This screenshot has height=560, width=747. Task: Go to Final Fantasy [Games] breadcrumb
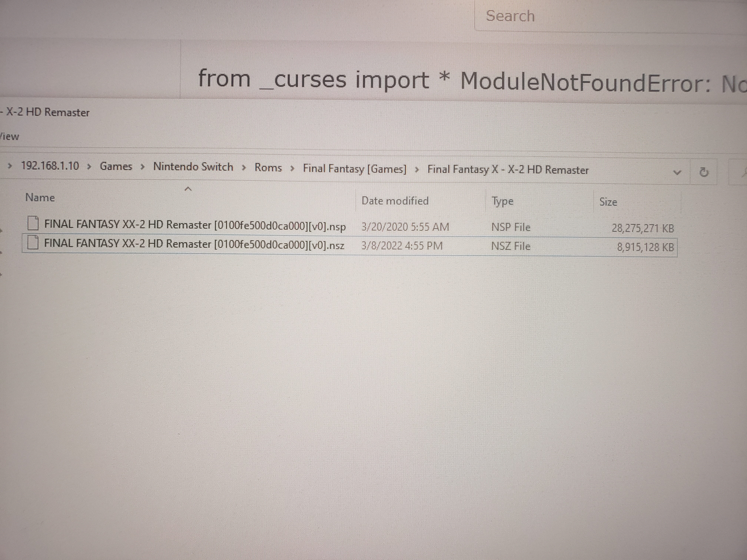[355, 169]
